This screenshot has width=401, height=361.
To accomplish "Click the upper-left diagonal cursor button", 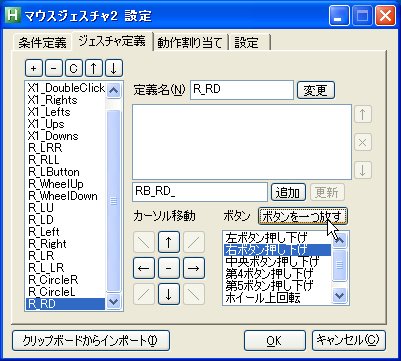I will [x=144, y=242].
